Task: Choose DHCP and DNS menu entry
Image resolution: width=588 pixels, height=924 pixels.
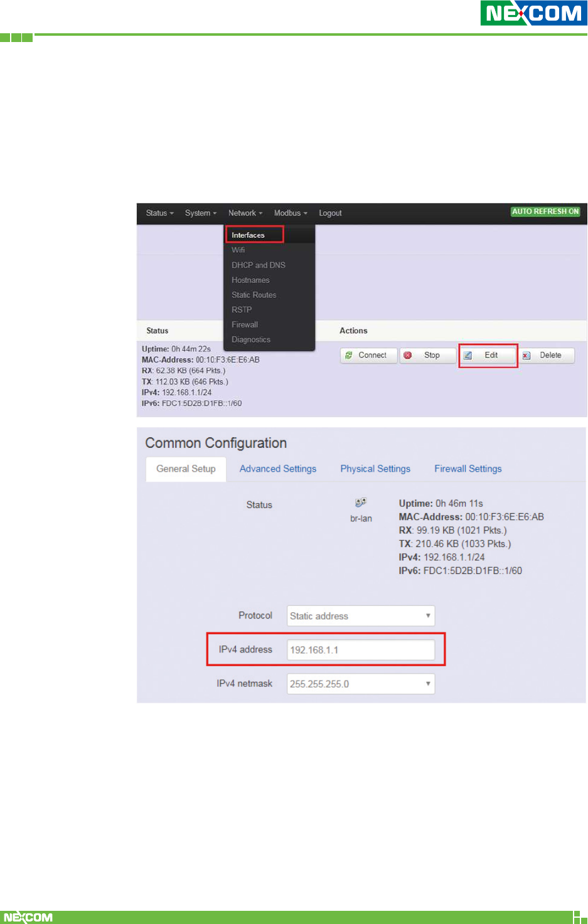Action: pos(259,265)
